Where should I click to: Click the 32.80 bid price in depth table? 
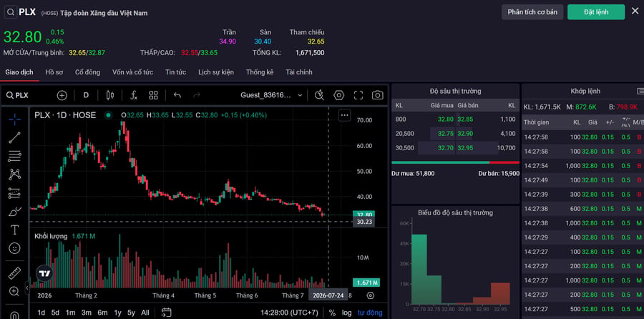[446, 119]
